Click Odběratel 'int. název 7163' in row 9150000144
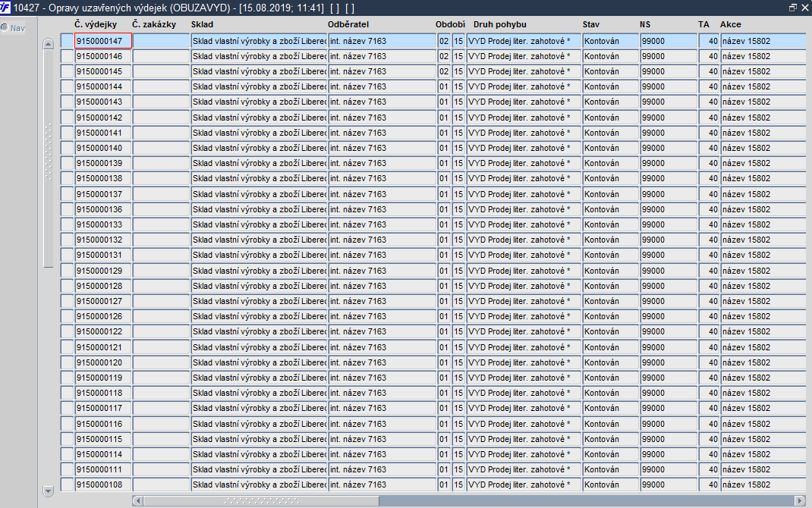 382,86
